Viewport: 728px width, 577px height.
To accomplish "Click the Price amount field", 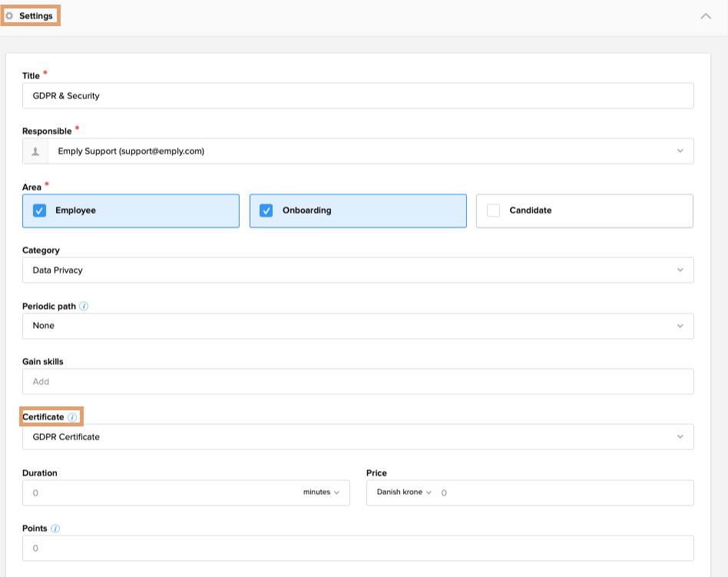I will pos(561,493).
